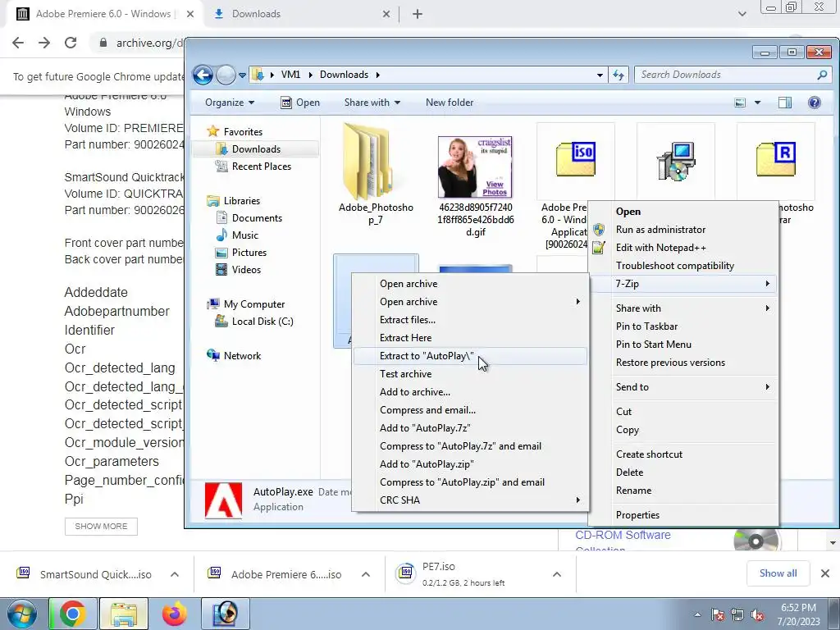The width and height of the screenshot is (840, 630).
Task: Click the Chrome address bar showing archive.org
Action: (149, 43)
